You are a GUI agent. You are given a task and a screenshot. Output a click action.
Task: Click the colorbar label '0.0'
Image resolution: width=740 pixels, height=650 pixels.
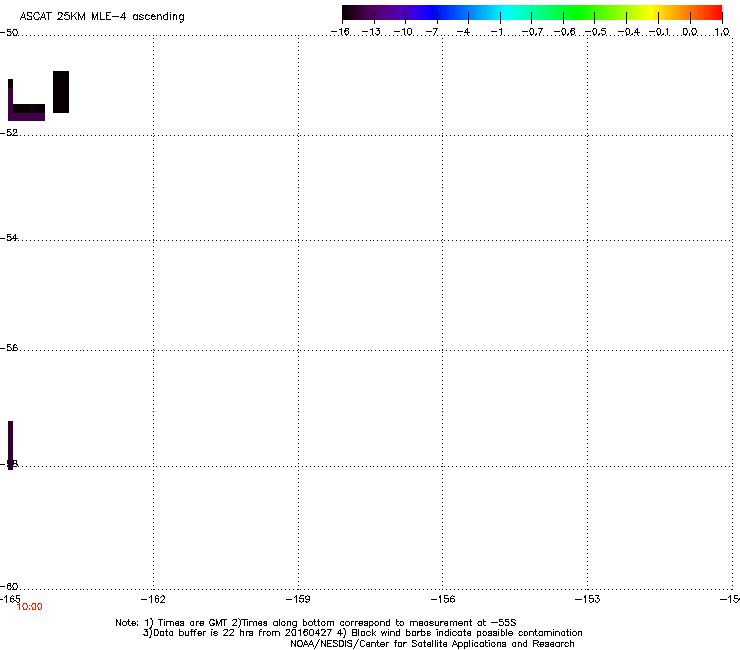pyautogui.click(x=690, y=32)
